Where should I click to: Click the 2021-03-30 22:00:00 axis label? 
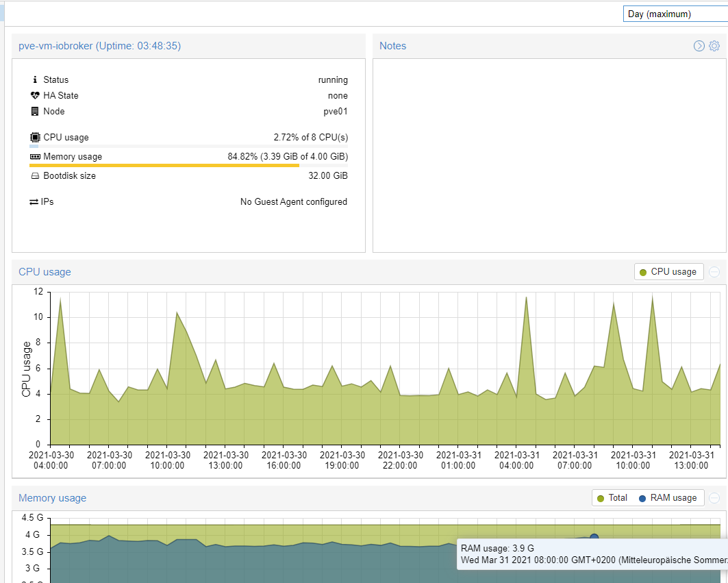(400, 460)
